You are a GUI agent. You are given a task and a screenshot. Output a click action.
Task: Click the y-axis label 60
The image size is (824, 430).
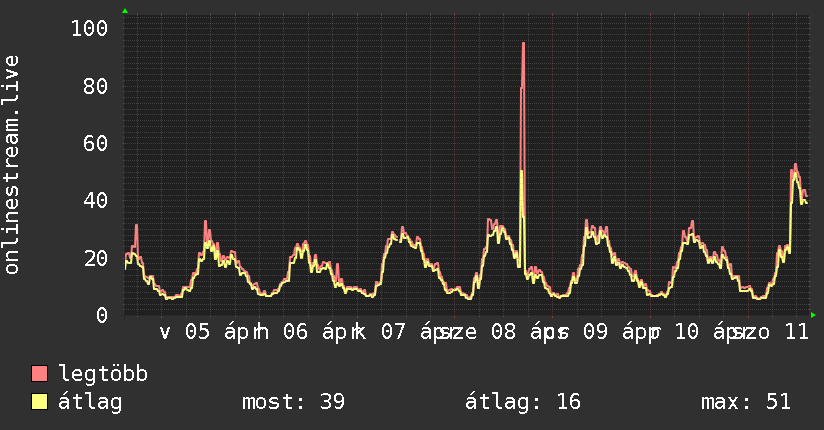[x=96, y=143]
